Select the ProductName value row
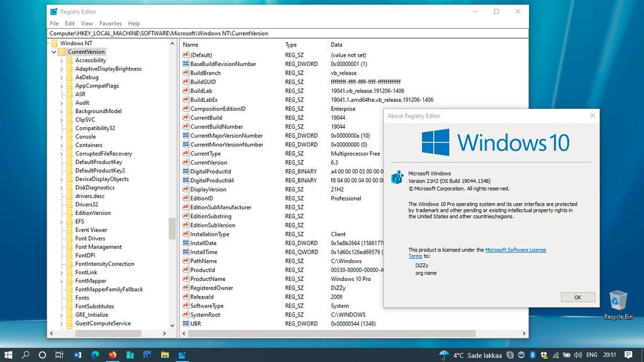This screenshot has width=644, height=362. pos(282,279)
